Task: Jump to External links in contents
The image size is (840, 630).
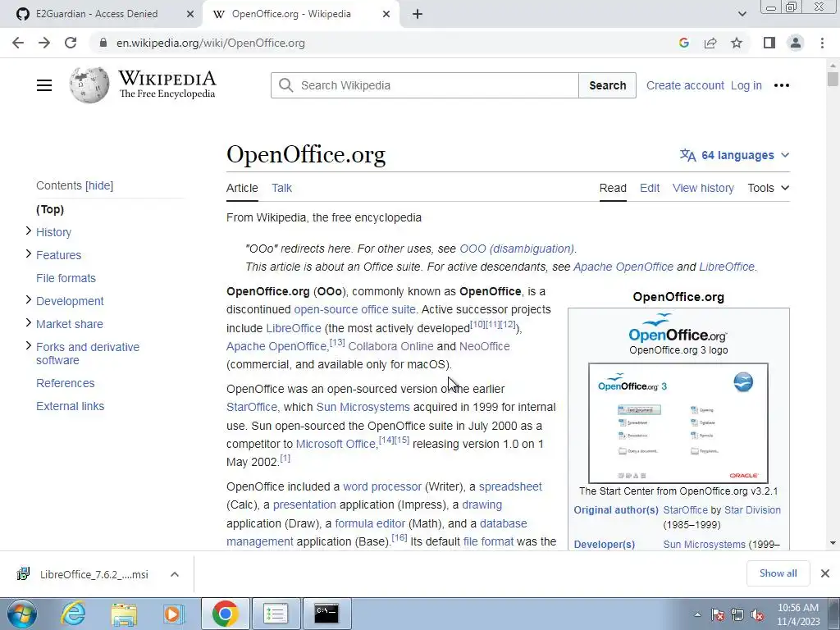Action: click(x=71, y=406)
